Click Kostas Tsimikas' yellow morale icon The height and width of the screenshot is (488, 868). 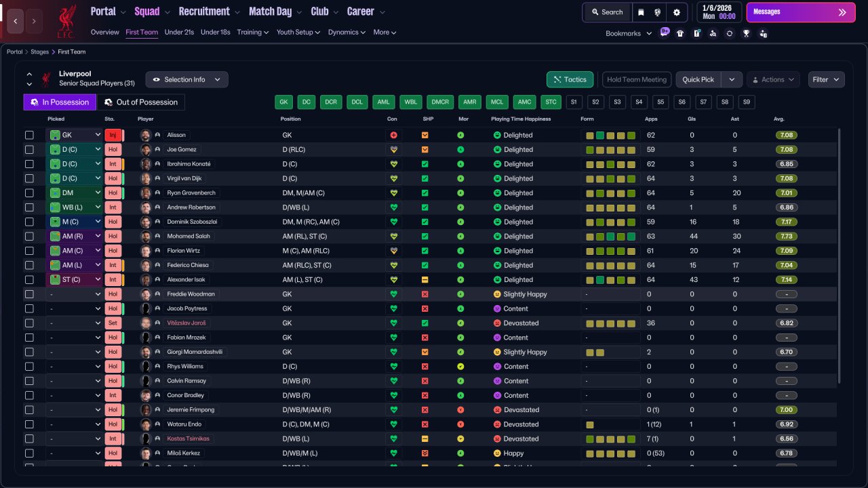(x=460, y=439)
